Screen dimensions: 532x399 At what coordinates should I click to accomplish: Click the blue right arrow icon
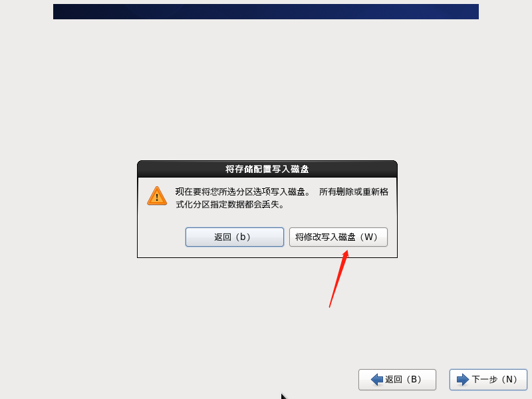click(463, 379)
